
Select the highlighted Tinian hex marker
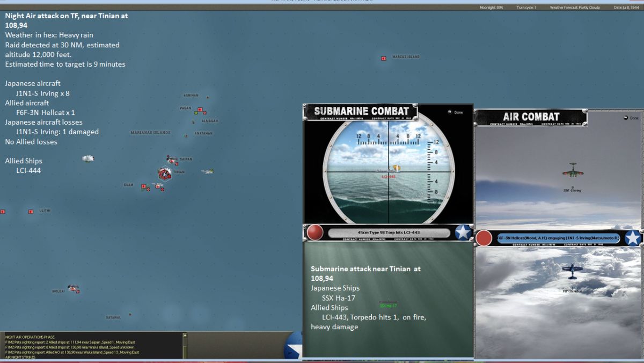[x=164, y=173]
